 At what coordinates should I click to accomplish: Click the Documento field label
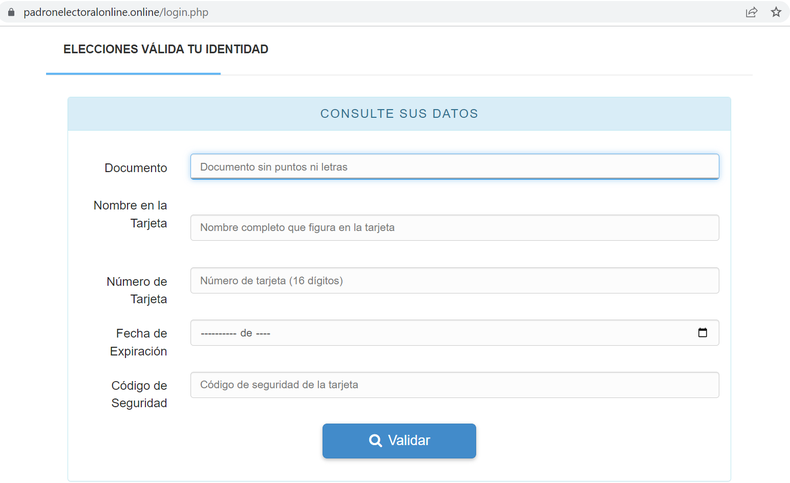click(135, 168)
